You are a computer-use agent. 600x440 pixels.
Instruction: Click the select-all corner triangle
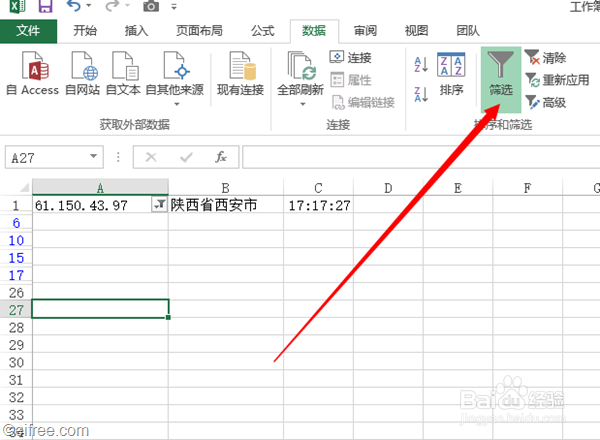pyautogui.click(x=24, y=187)
